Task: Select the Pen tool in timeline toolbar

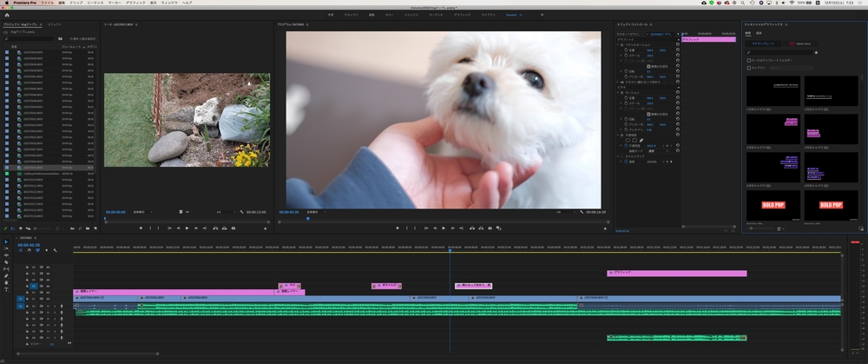Action: click(x=7, y=275)
